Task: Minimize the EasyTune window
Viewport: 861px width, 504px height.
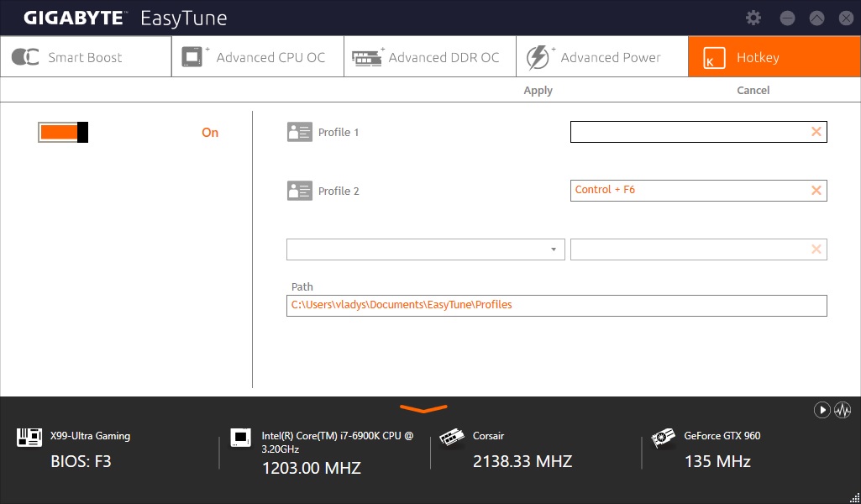Action: coord(787,18)
